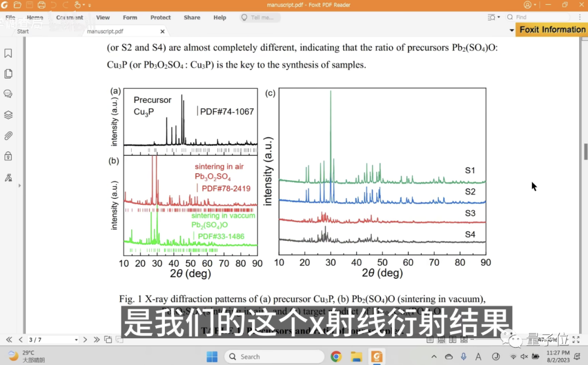Image resolution: width=588 pixels, height=365 pixels.
Task: Open the Windows Start menu
Action: click(212, 357)
